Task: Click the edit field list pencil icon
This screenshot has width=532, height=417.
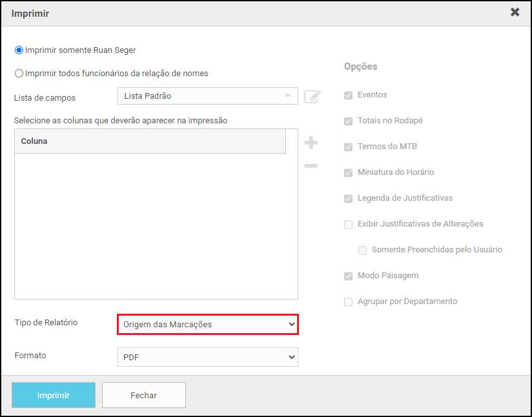Action: click(x=312, y=96)
